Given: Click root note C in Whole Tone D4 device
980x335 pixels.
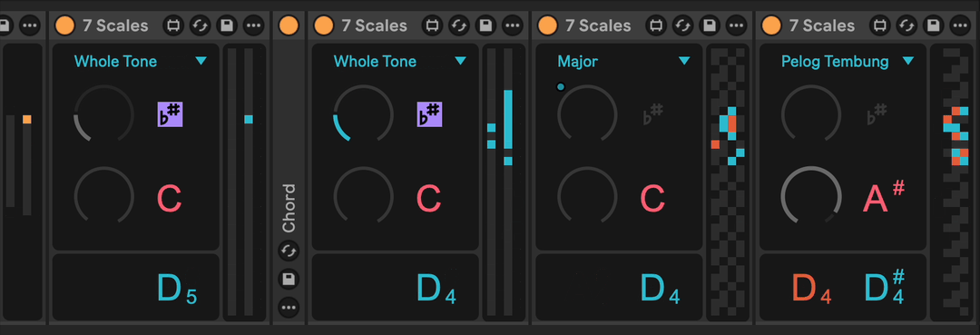Looking at the screenshot, I should pyautogui.click(x=428, y=199).
